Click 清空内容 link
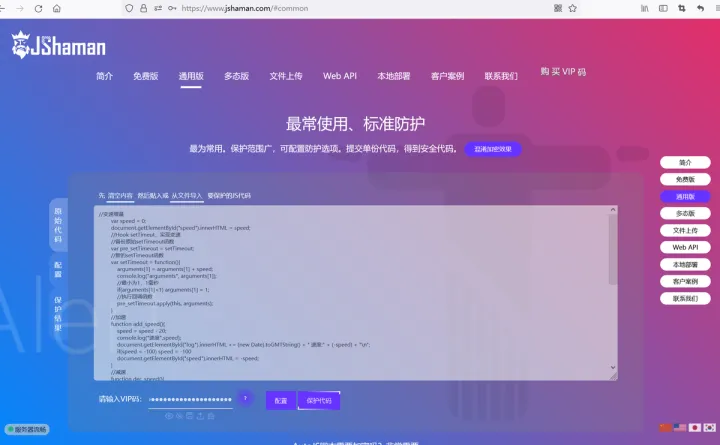Screen dimensions: 720x445 coord(120,196)
